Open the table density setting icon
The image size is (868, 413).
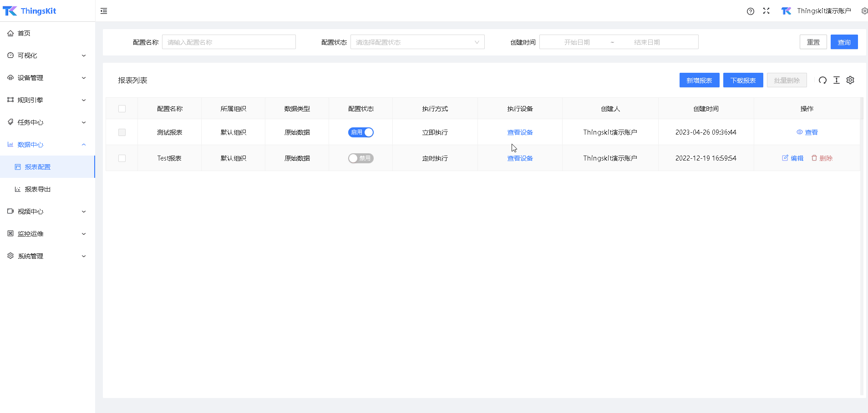pos(836,80)
